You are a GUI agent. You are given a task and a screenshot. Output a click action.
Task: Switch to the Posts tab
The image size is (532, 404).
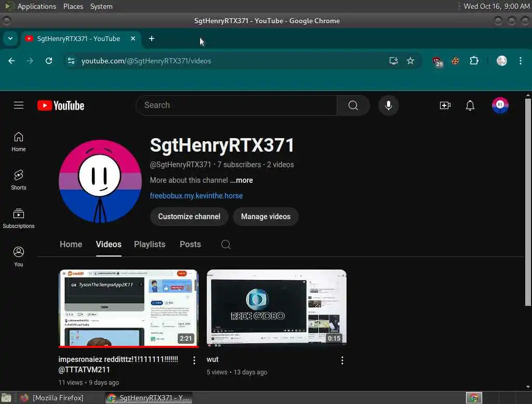click(190, 244)
